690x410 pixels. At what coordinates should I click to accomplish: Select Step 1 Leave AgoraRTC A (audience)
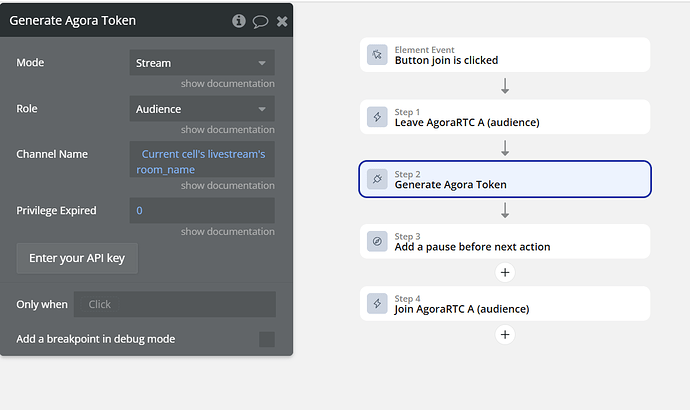click(505, 117)
